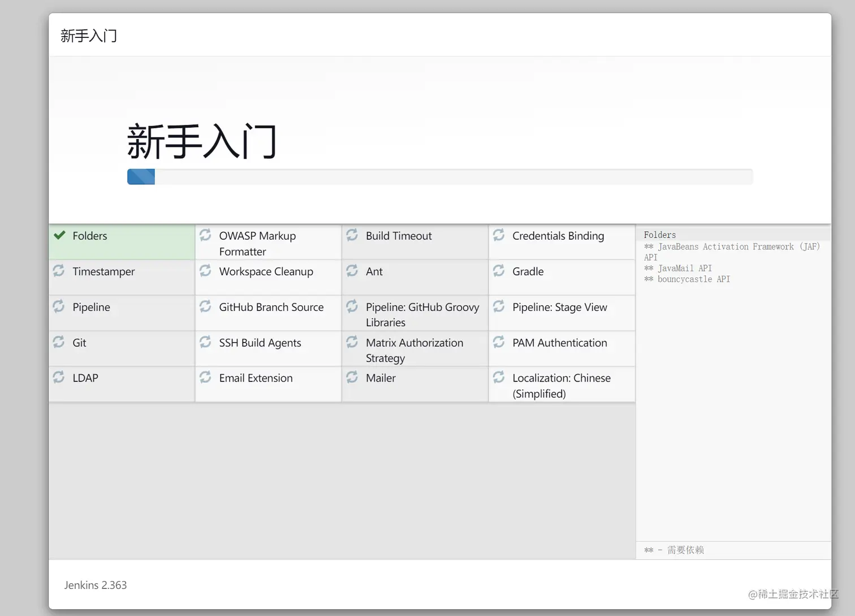Select the Credentials Binding plugin label
The image size is (855, 616).
tap(558, 236)
